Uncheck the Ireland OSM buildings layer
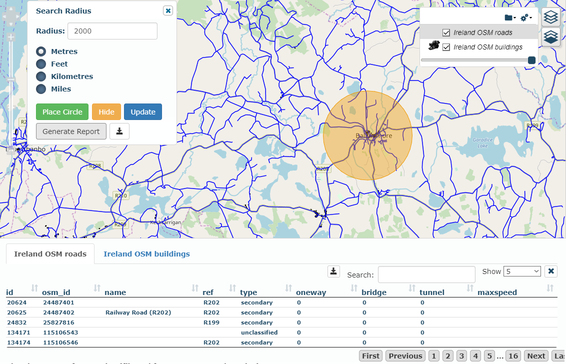This screenshot has width=566, height=364. coord(446,47)
